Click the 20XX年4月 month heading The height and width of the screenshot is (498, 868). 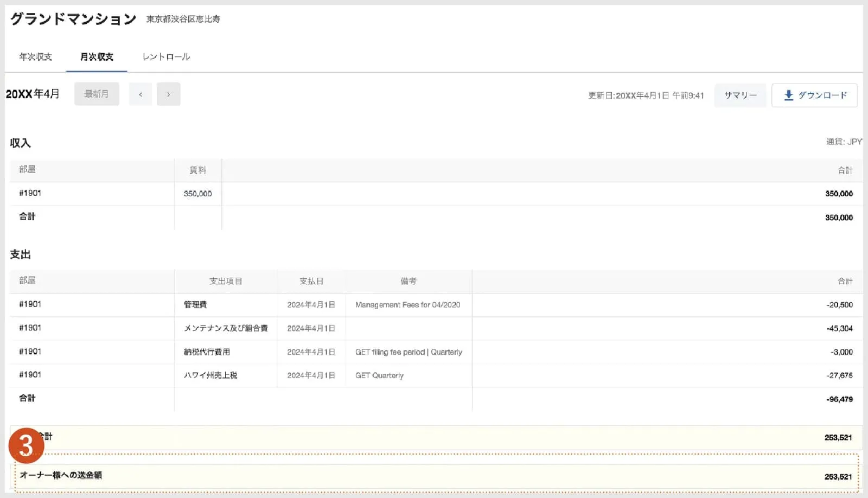coord(33,94)
